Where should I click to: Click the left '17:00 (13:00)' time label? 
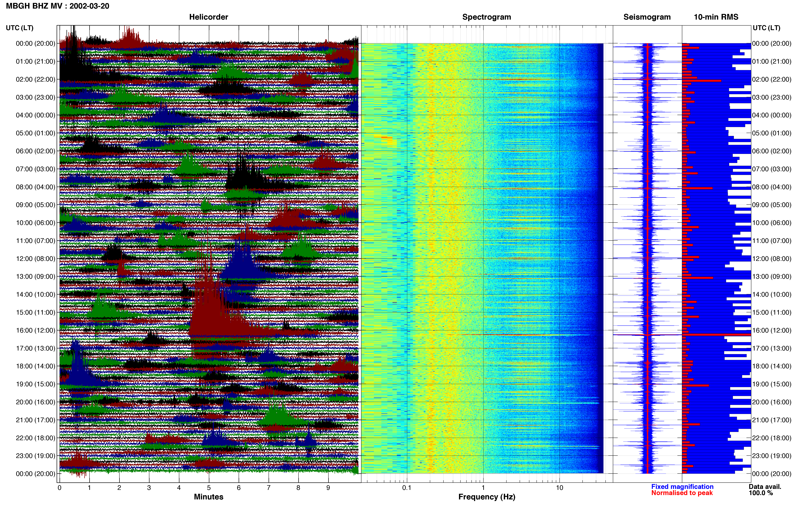pyautogui.click(x=36, y=348)
